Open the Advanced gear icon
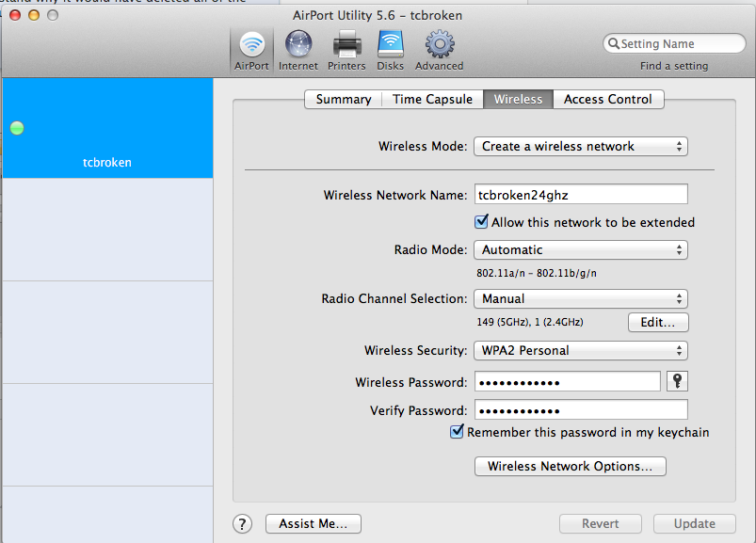Image resolution: width=756 pixels, height=543 pixels. 440,51
